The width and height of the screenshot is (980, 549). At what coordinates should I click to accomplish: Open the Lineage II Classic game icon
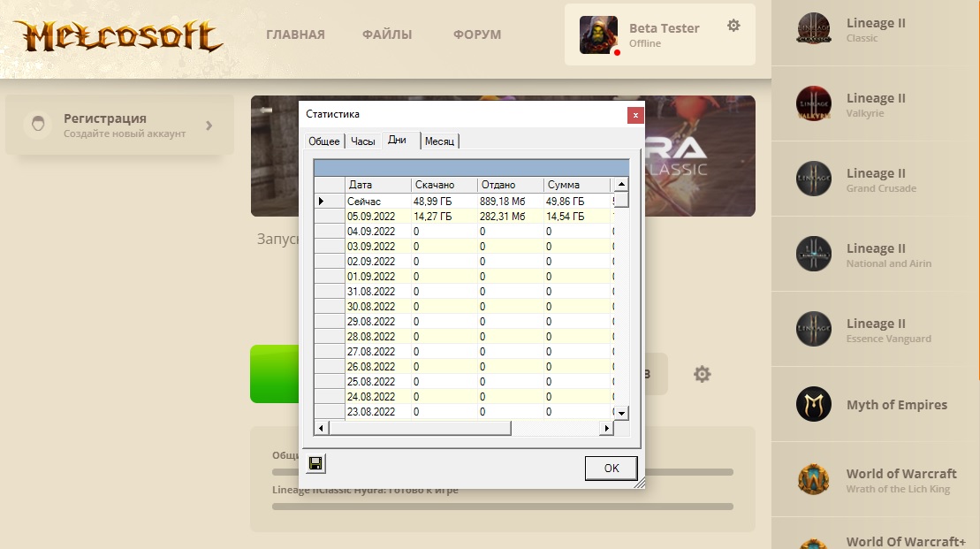click(x=813, y=29)
